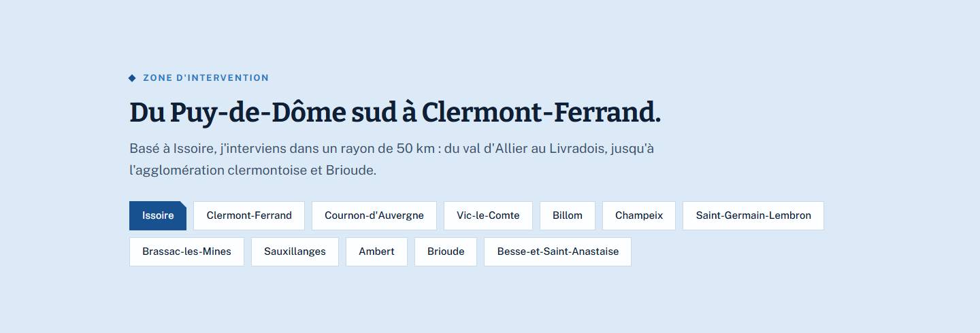Viewport: 980px width, 333px height.
Task: Choose the Clermont-Ferrand town tag
Action: click(x=249, y=215)
